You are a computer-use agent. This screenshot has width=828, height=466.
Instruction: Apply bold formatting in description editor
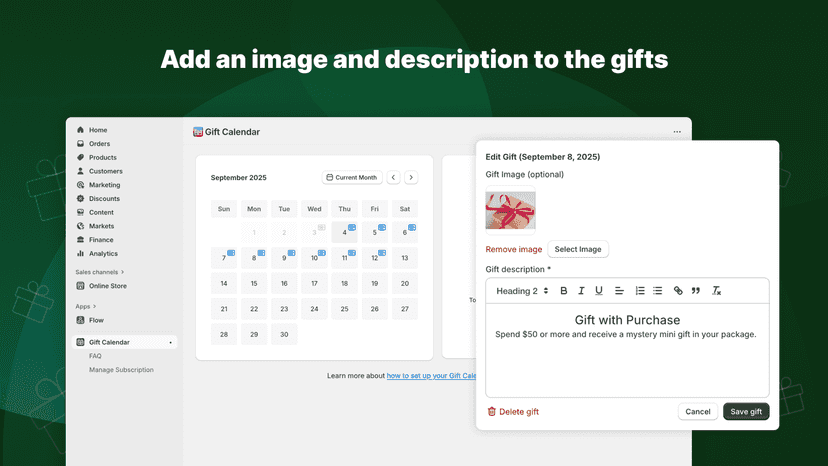point(563,291)
